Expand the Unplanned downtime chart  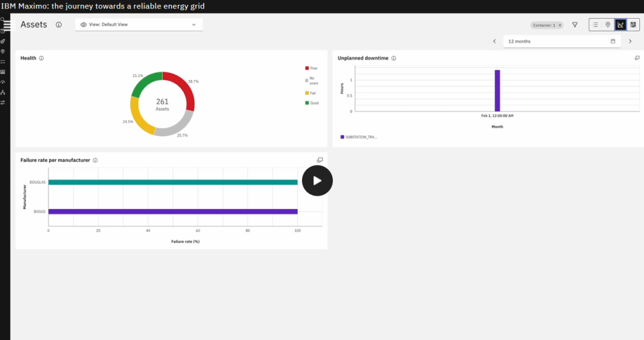point(637,58)
